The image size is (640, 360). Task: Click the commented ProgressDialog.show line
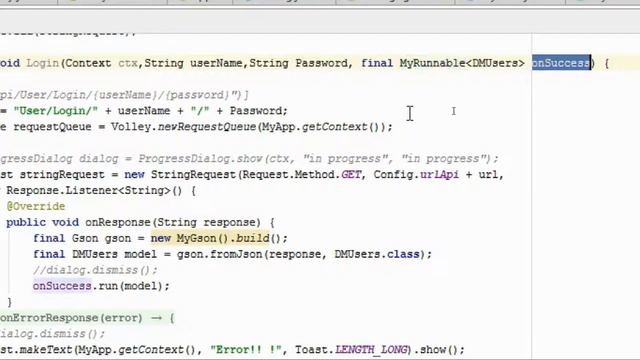(249, 159)
